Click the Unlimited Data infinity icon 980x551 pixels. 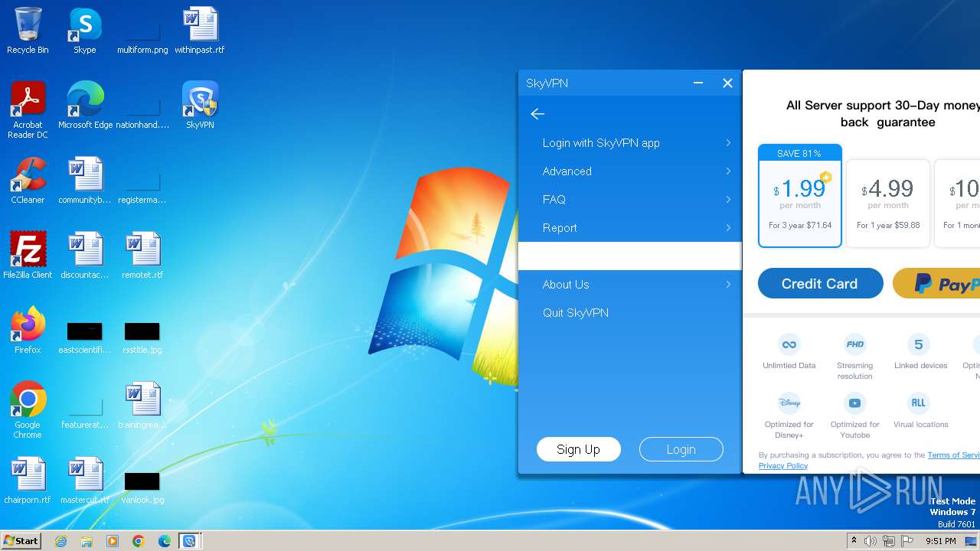[x=789, y=344]
